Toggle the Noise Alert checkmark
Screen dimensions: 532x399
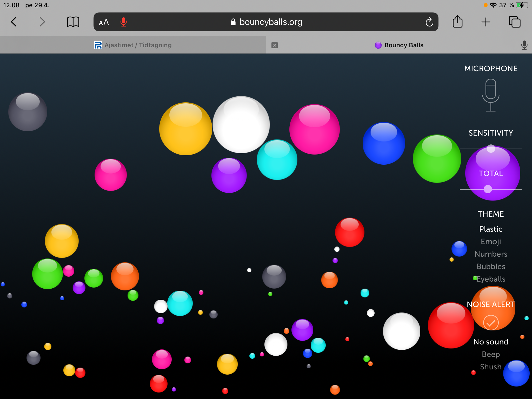pos(491,323)
